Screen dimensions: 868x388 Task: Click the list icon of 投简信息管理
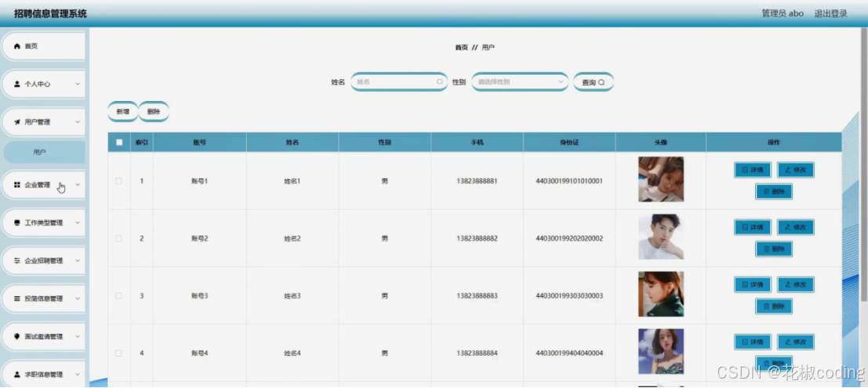coord(17,299)
